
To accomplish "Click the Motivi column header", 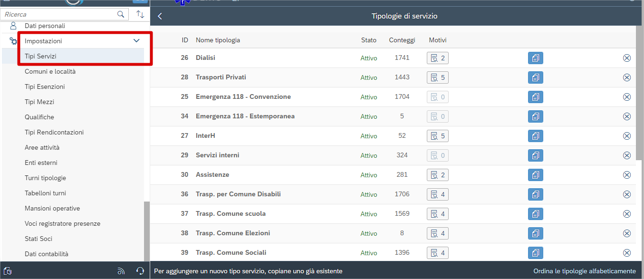I will tap(438, 40).
